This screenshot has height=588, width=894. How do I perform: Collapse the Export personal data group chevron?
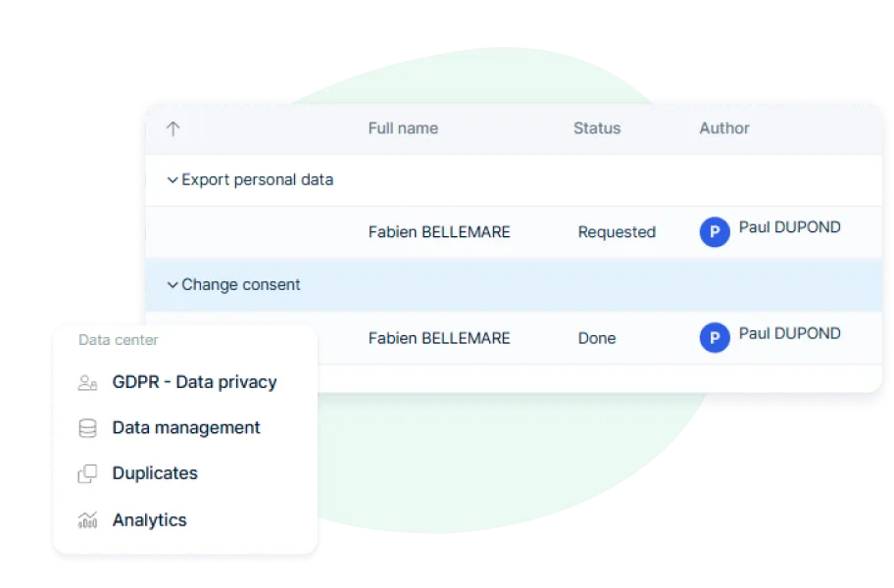[x=173, y=180]
